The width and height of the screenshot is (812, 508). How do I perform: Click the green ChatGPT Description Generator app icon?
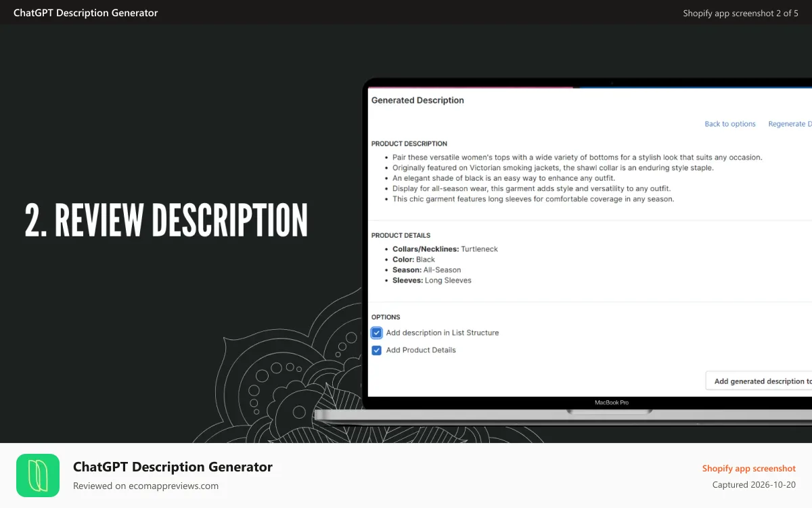pyautogui.click(x=38, y=475)
